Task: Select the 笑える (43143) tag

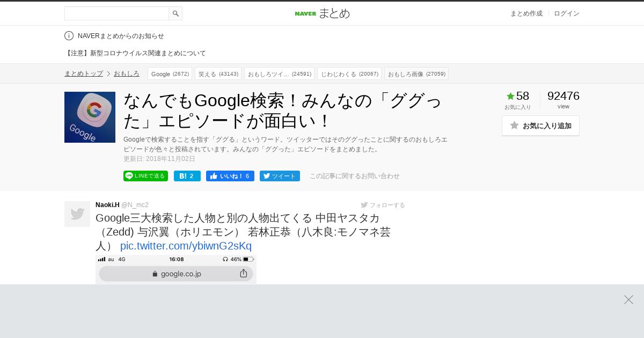Action: (218, 74)
